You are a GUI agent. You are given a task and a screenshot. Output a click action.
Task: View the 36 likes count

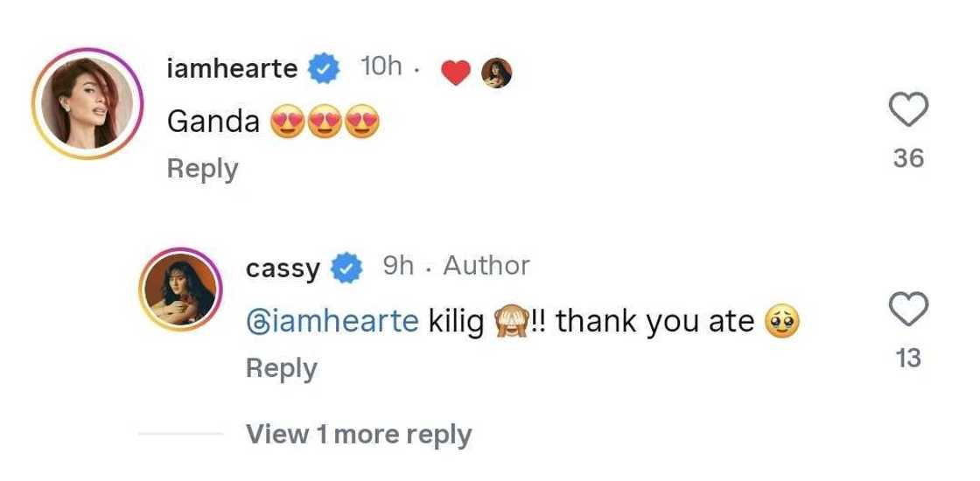point(908,158)
